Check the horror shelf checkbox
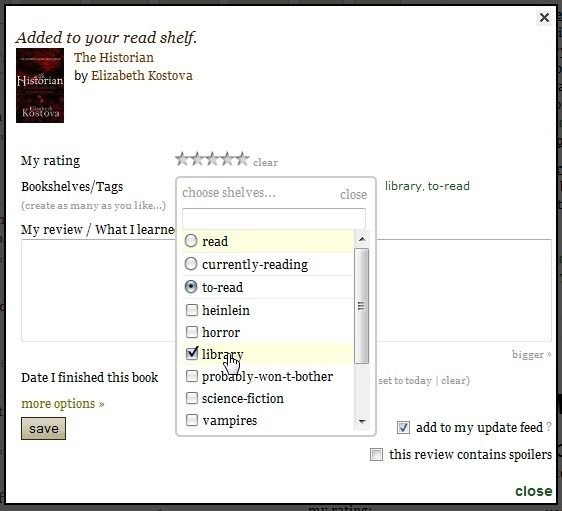Screen dimensions: 562x511 192,332
